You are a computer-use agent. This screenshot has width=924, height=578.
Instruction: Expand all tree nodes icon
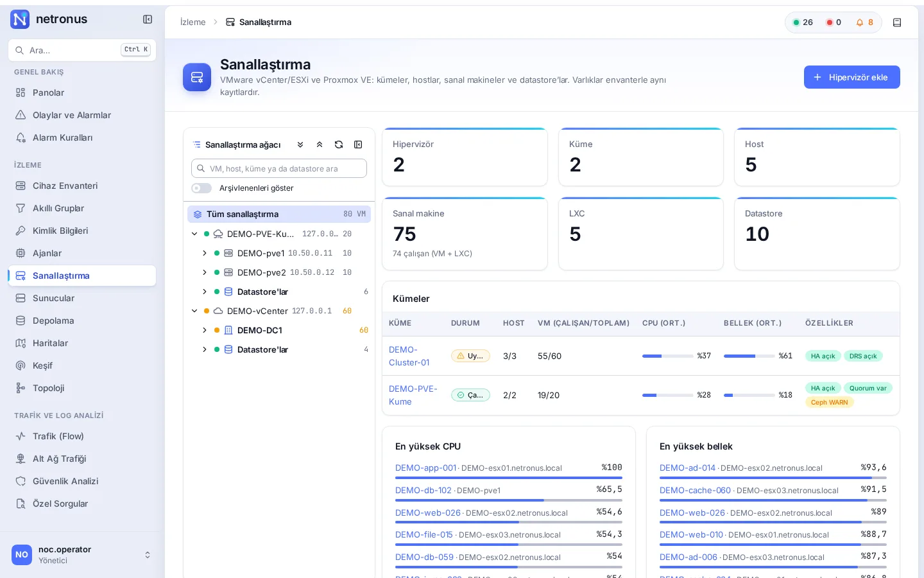(300, 144)
